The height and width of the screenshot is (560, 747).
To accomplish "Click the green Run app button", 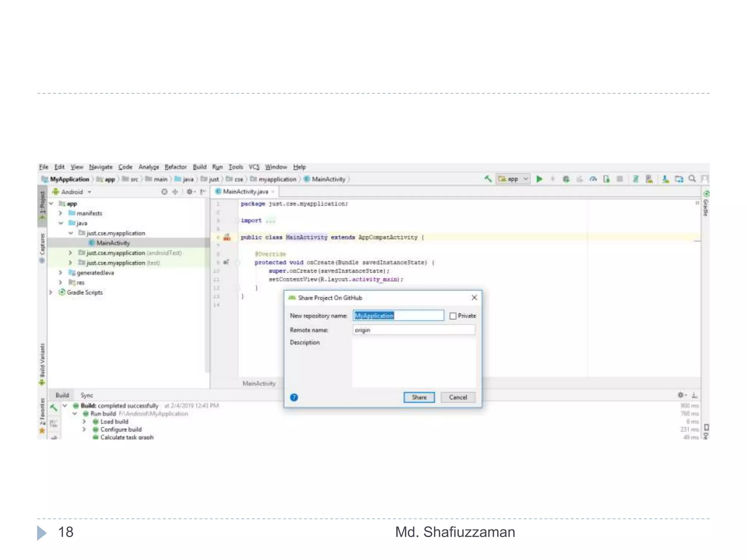I will [x=539, y=179].
